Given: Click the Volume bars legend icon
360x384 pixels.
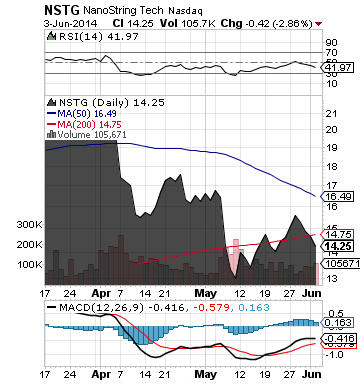Looking at the screenshot, I should (x=51, y=134).
